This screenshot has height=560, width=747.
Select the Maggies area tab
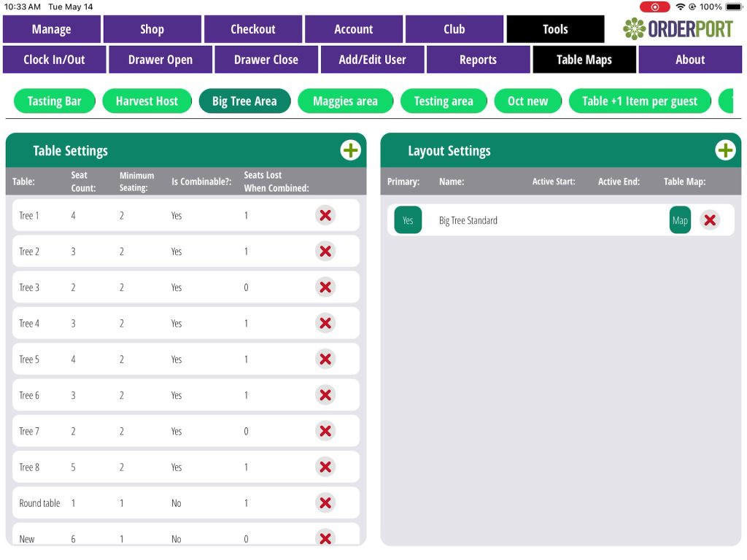click(x=345, y=101)
